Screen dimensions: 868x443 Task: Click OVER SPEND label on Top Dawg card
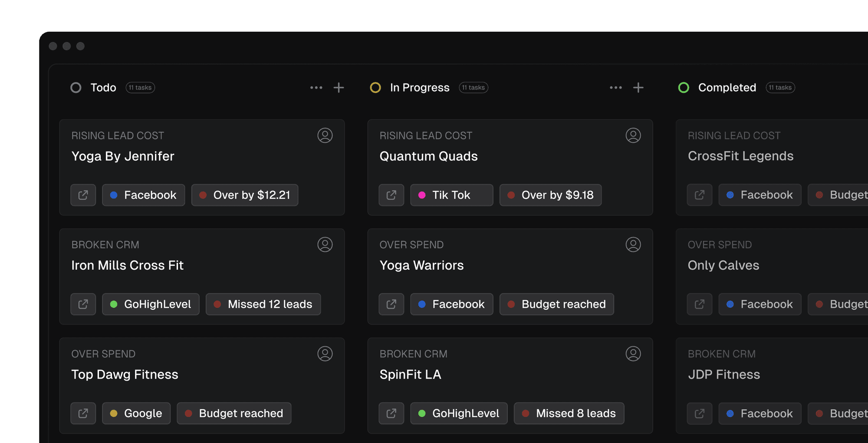click(x=103, y=354)
